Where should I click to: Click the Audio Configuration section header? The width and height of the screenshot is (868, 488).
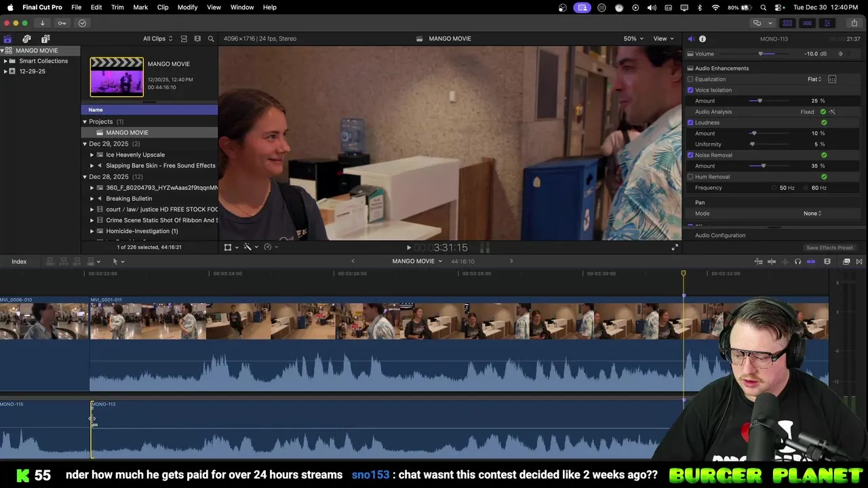coord(720,235)
